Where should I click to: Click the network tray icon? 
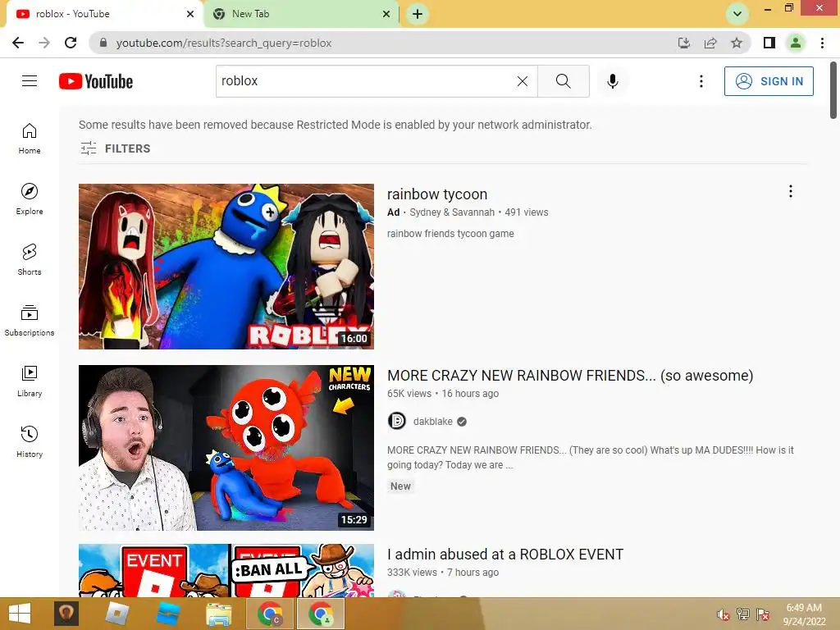click(x=743, y=614)
